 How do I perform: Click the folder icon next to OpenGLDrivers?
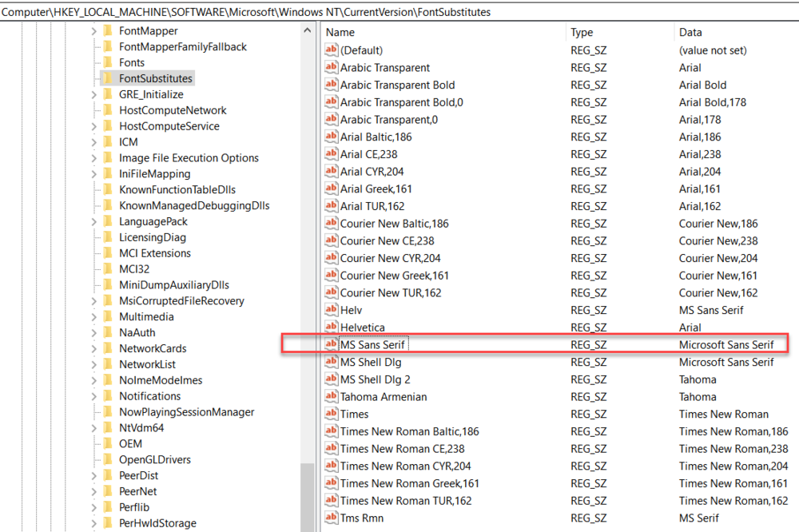click(x=107, y=460)
